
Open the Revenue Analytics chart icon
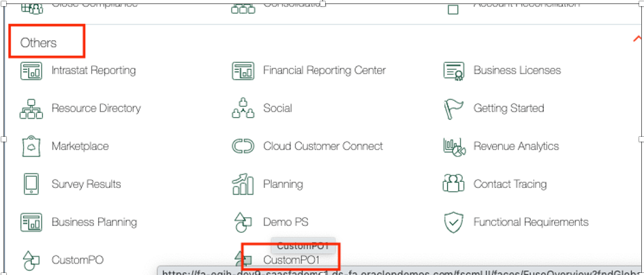click(x=454, y=146)
